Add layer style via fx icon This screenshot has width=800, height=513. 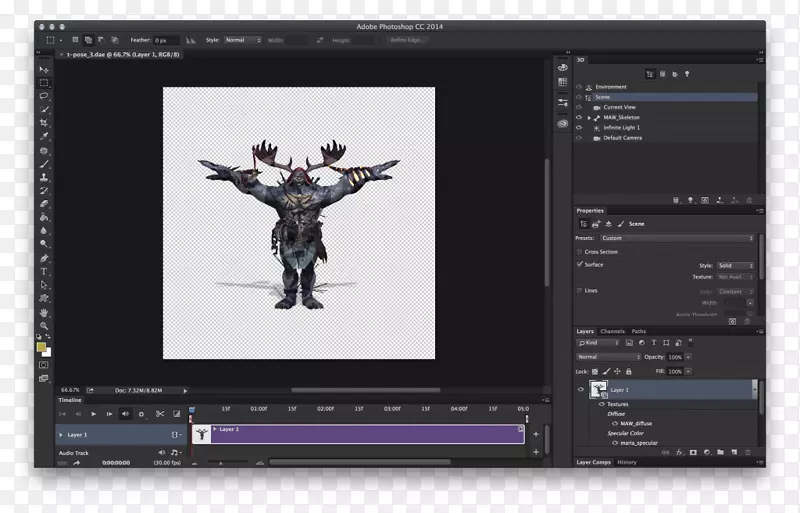click(x=679, y=452)
